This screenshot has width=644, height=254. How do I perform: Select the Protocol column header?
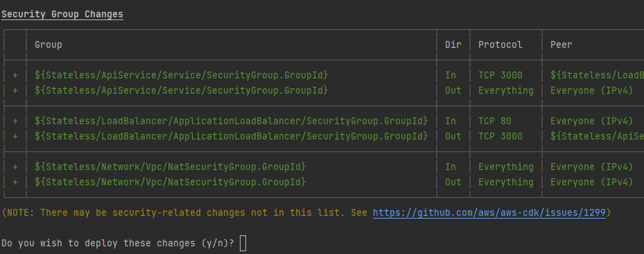pos(501,44)
